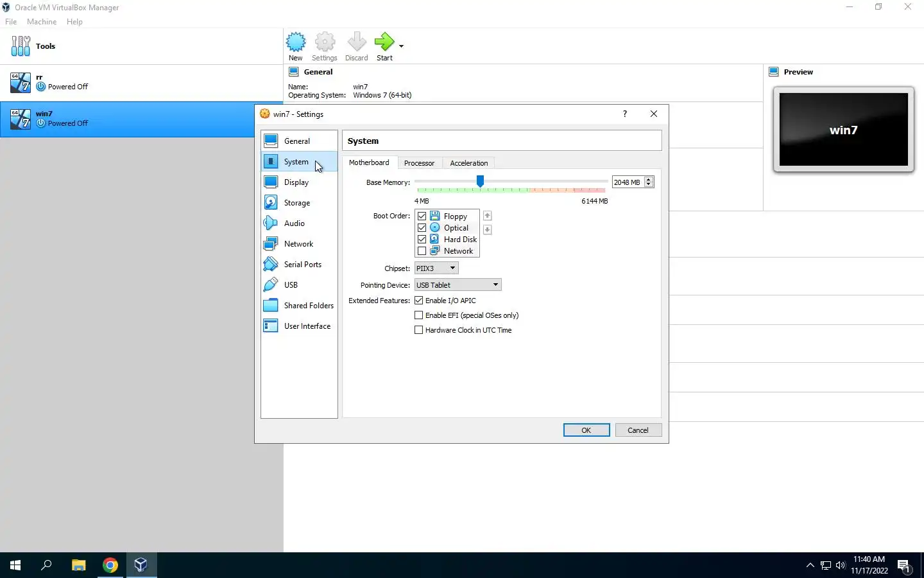Enable Network in boot order
Viewport: 924px width, 578px height.
click(422, 251)
